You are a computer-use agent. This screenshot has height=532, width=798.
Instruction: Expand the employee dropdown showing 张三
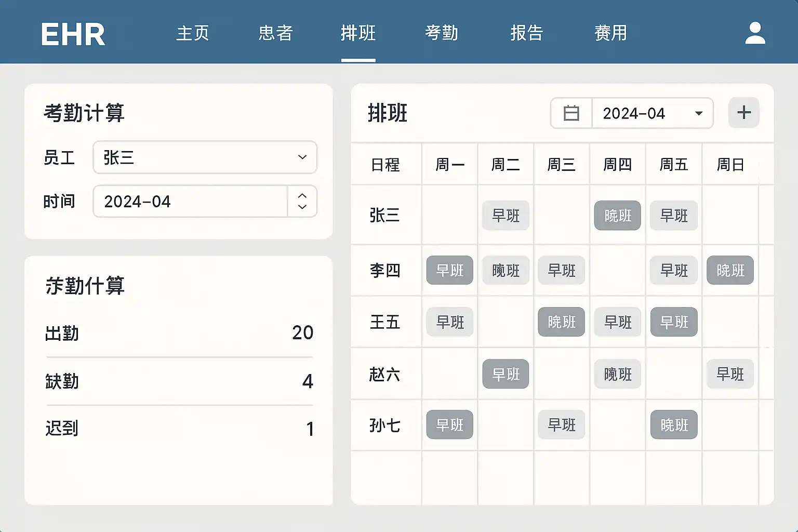click(205, 157)
